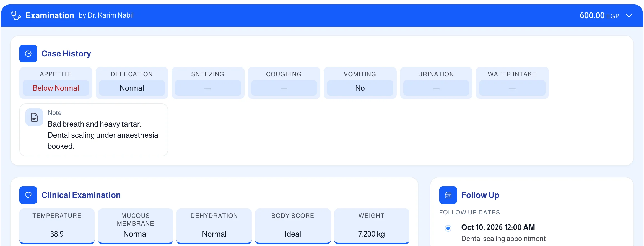Click the FOLLOW UP DATES label
The width and height of the screenshot is (644, 246).
point(470,212)
